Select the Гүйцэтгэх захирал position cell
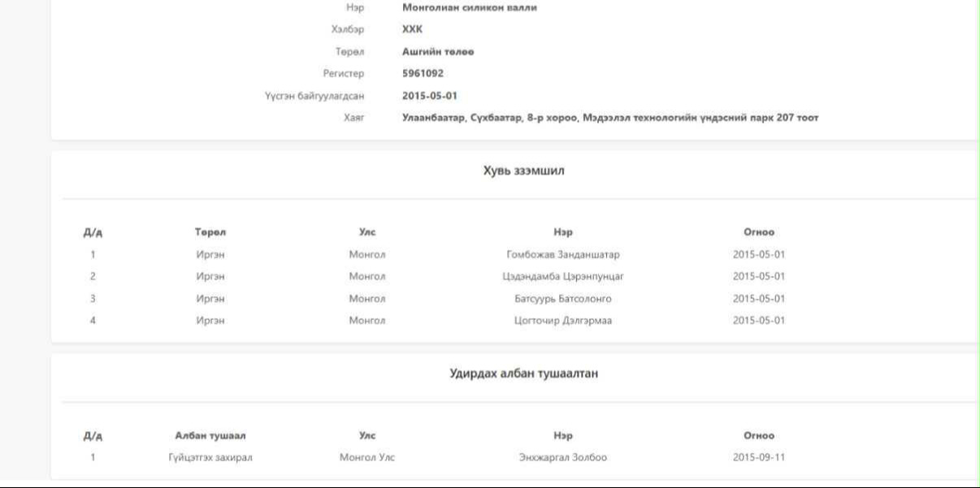 coord(210,457)
